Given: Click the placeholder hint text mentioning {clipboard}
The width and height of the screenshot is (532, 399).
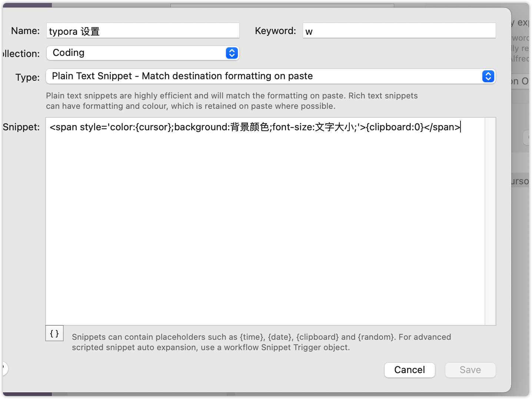Looking at the screenshot, I should pyautogui.click(x=261, y=342).
